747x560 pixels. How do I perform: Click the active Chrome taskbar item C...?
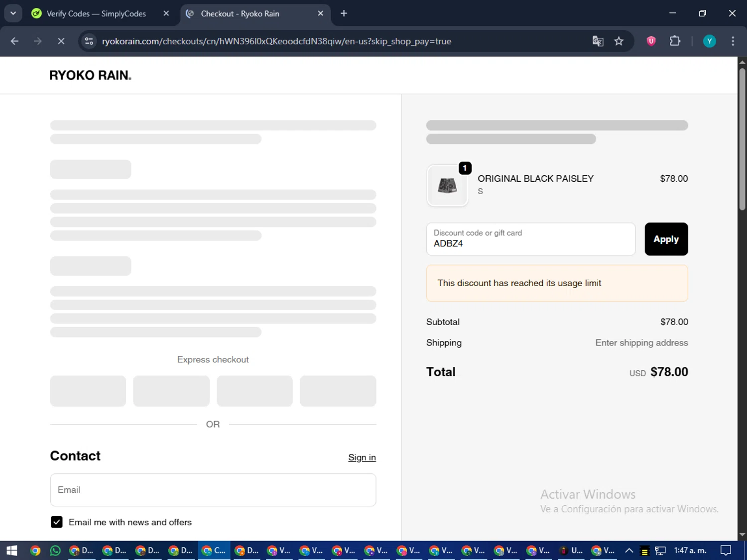(214, 551)
